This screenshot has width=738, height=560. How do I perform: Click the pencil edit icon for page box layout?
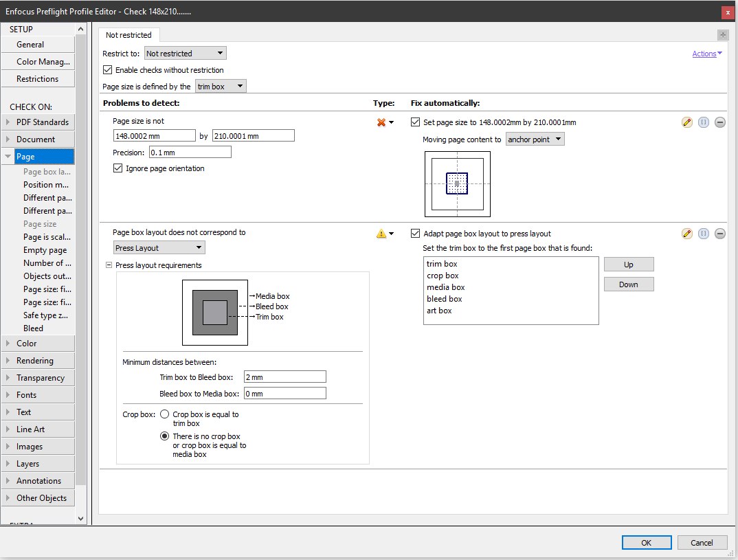coord(686,234)
